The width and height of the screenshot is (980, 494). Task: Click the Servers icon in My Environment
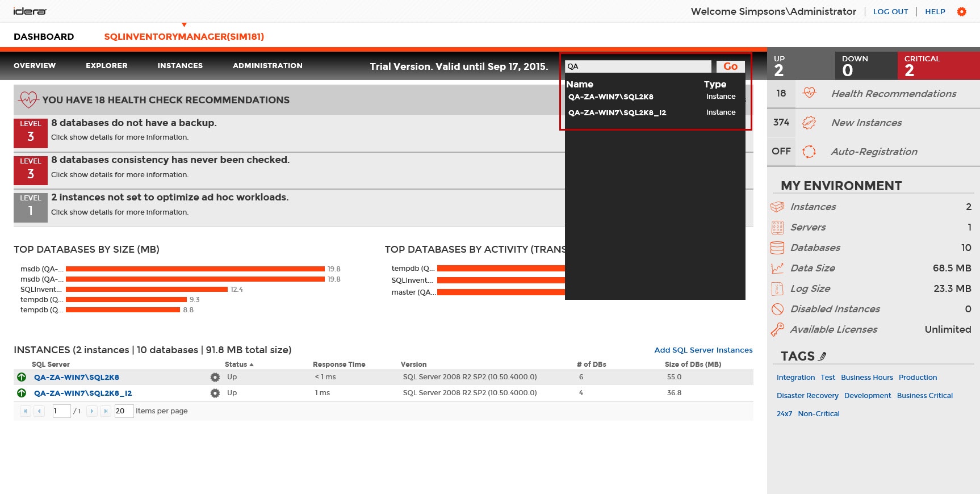[x=777, y=227]
